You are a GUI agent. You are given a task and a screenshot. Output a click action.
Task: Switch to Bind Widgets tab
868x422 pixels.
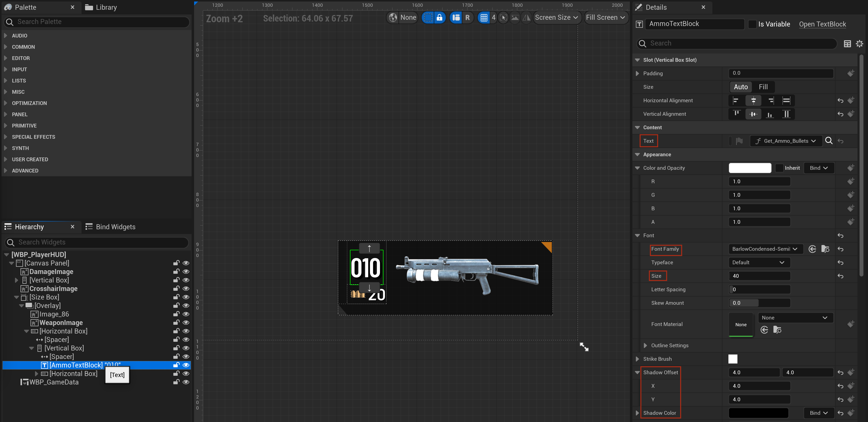pyautogui.click(x=111, y=227)
